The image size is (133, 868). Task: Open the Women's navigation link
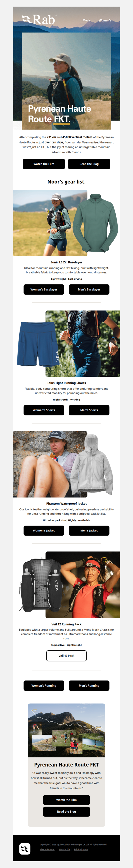pos(105,20)
